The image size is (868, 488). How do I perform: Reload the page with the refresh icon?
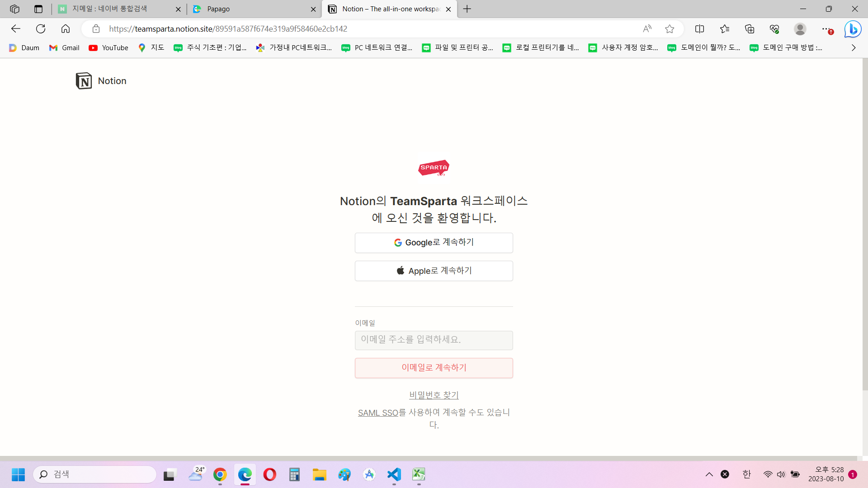[x=41, y=29]
